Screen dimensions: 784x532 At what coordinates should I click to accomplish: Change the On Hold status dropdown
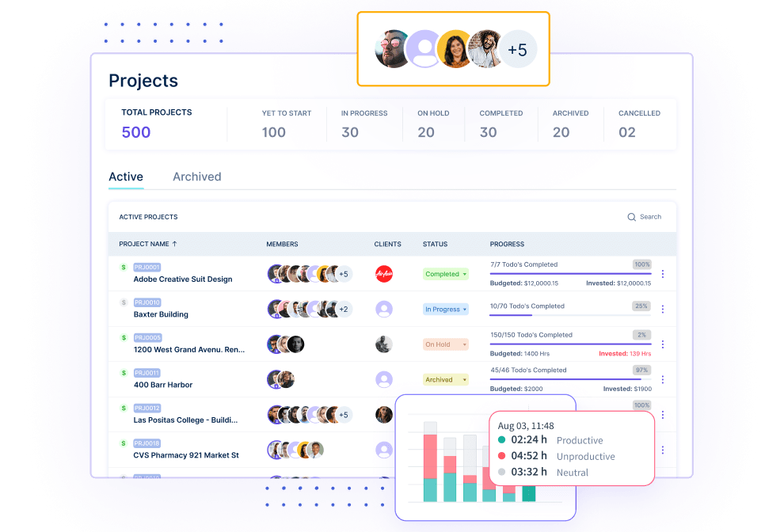pyautogui.click(x=446, y=344)
